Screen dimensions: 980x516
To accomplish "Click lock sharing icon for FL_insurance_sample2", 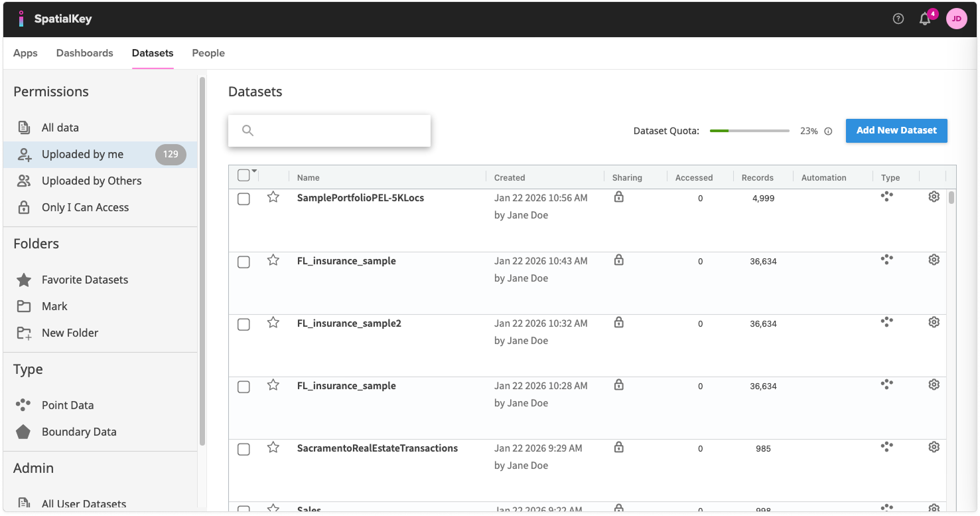I will coord(618,322).
